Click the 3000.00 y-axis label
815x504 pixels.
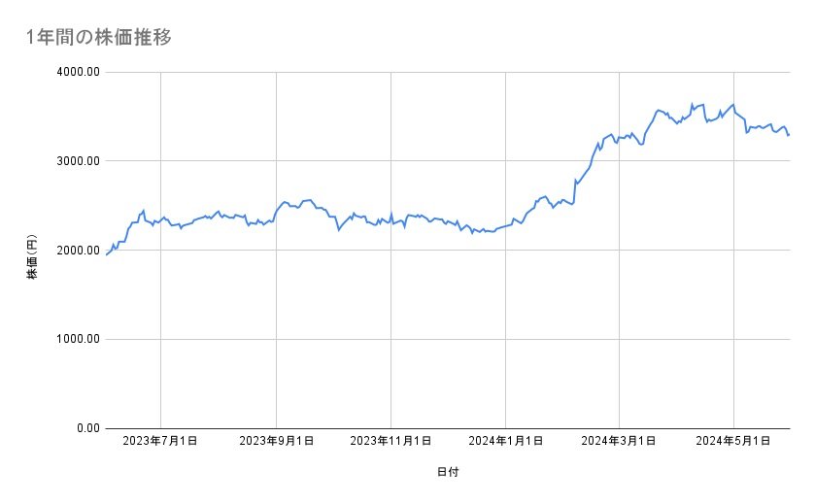pyautogui.click(x=76, y=161)
